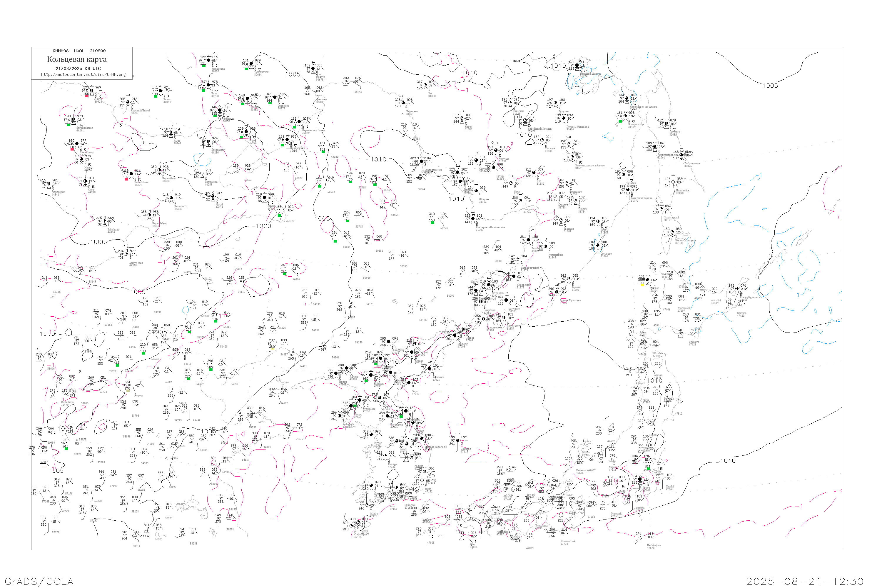The height and width of the screenshot is (588, 882).
Task: Click the red square at Улан-Батор station
Action: (x=72, y=149)
